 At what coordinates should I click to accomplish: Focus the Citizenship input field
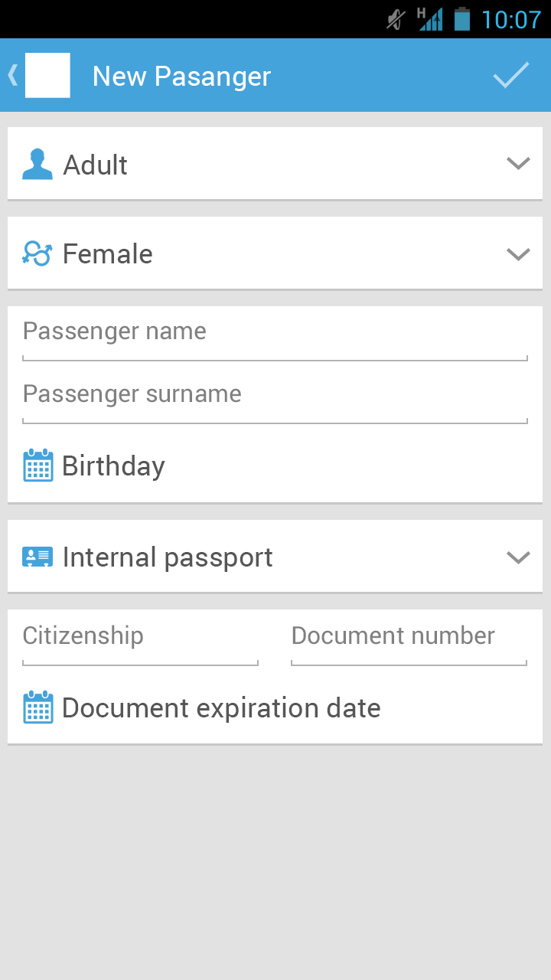click(140, 637)
